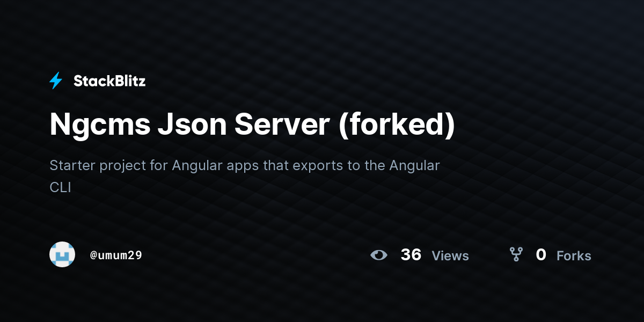Click the word 'Server' in the title

pyautogui.click(x=282, y=125)
